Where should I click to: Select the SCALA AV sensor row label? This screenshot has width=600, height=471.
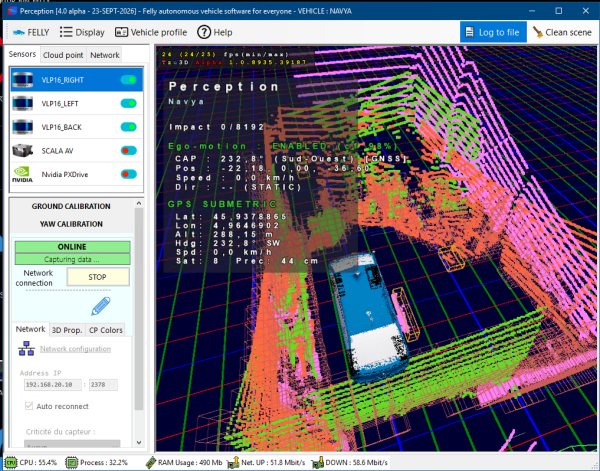click(57, 151)
